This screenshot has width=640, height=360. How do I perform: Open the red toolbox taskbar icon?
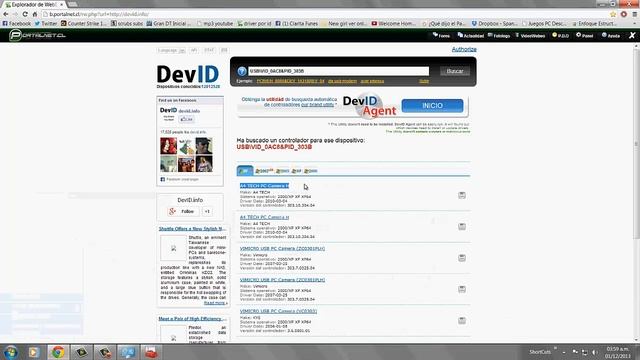tap(151, 352)
